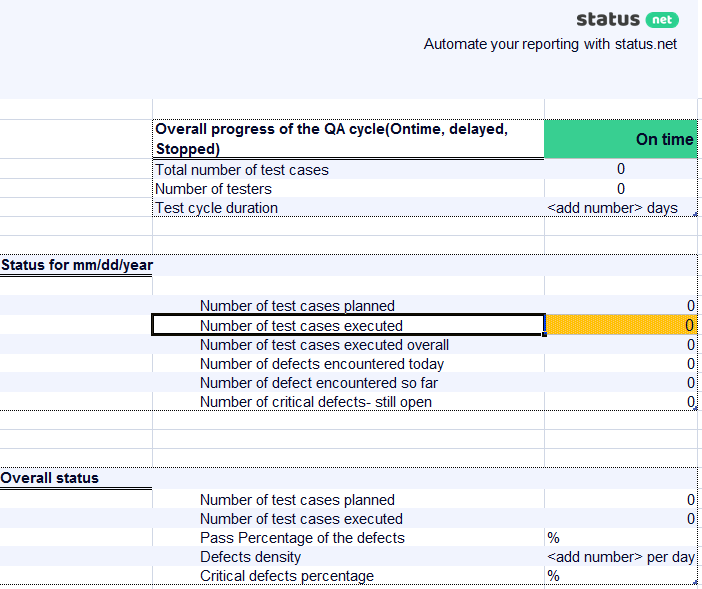
Task: Click the status.net logo
Action: [x=627, y=20]
